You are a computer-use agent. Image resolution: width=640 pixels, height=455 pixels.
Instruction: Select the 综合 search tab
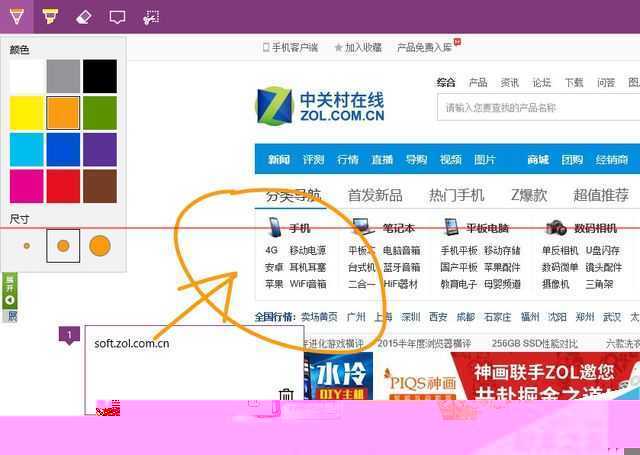point(446,82)
